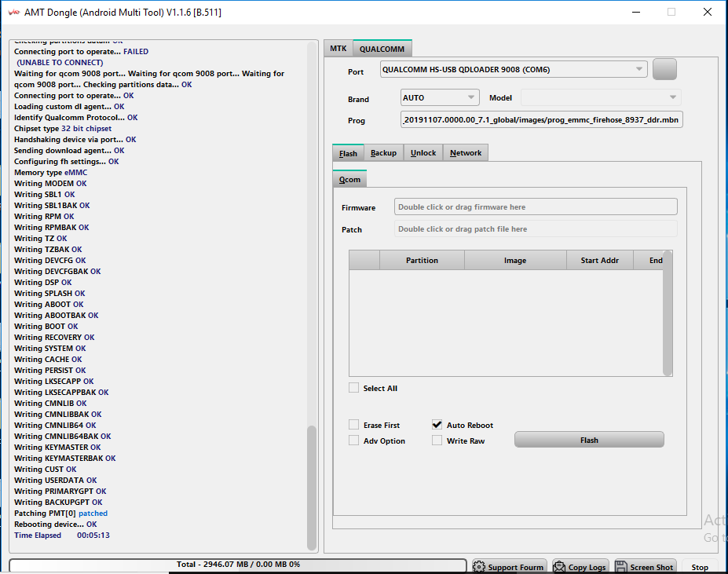Click the Copy Logs clipboard icon
The height and width of the screenshot is (574, 728).
[559, 567]
